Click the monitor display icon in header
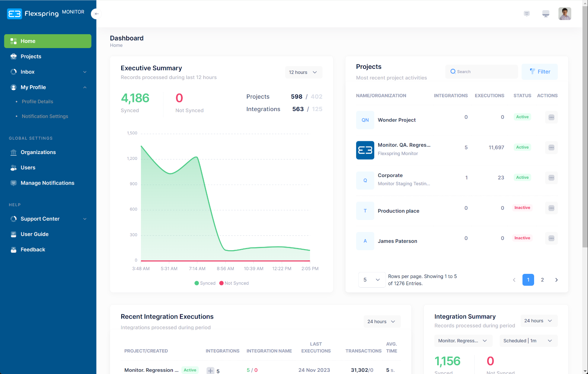Screen dimensions: 588x374 tap(545, 14)
